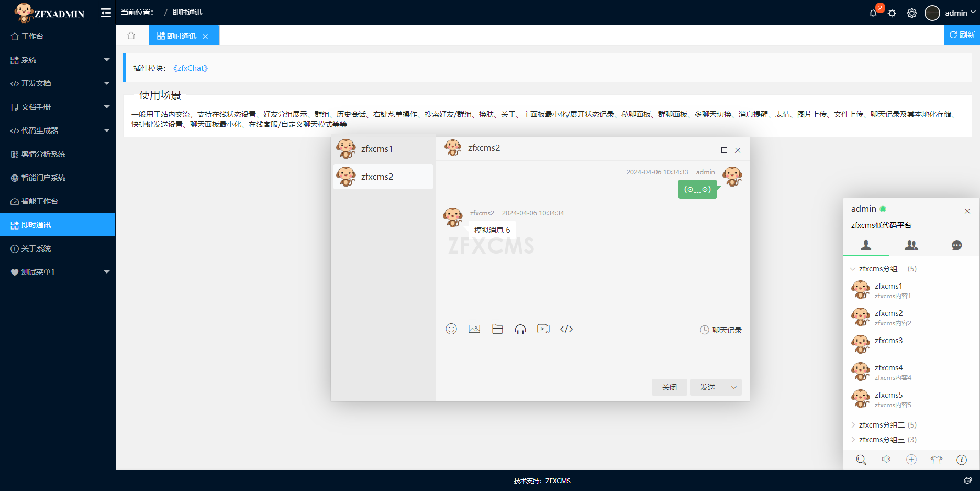Expand the 测试菜单1 sidebar menu
The width and height of the screenshot is (980, 491).
click(x=58, y=272)
